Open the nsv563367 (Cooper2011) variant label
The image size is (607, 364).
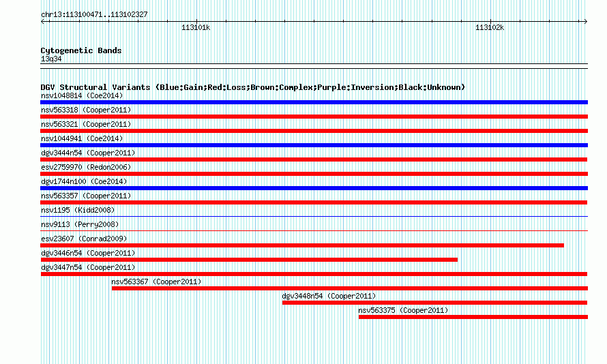coord(156,282)
